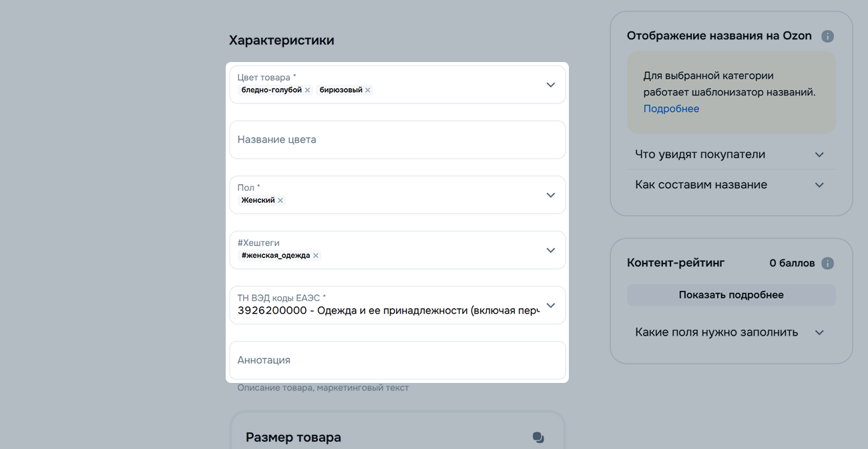868x449 pixels.
Task: Open the Пол dropdown arrow
Action: pyautogui.click(x=550, y=195)
